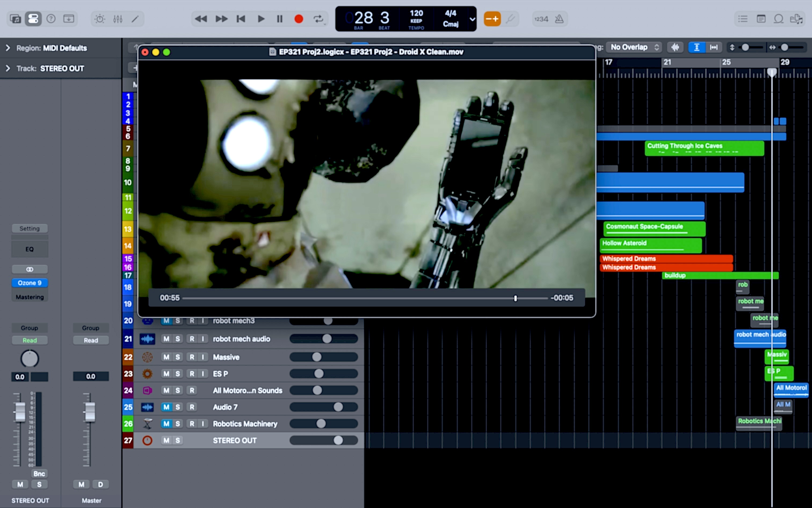Click the Bnc bounce button
The height and width of the screenshot is (508, 812).
(x=39, y=474)
